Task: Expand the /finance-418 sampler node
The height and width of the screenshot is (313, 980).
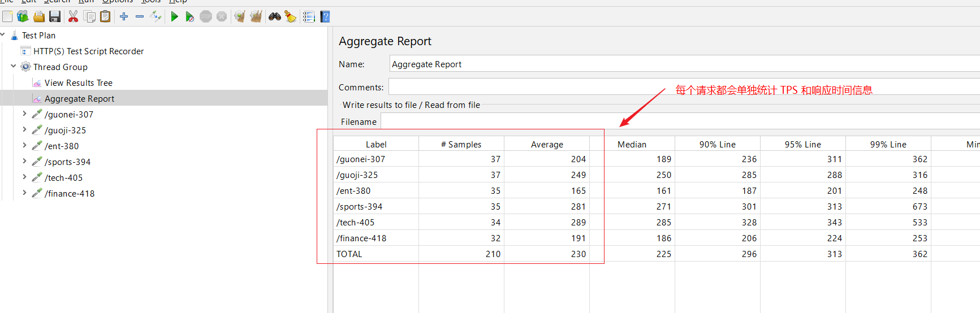Action: pyautogui.click(x=24, y=193)
